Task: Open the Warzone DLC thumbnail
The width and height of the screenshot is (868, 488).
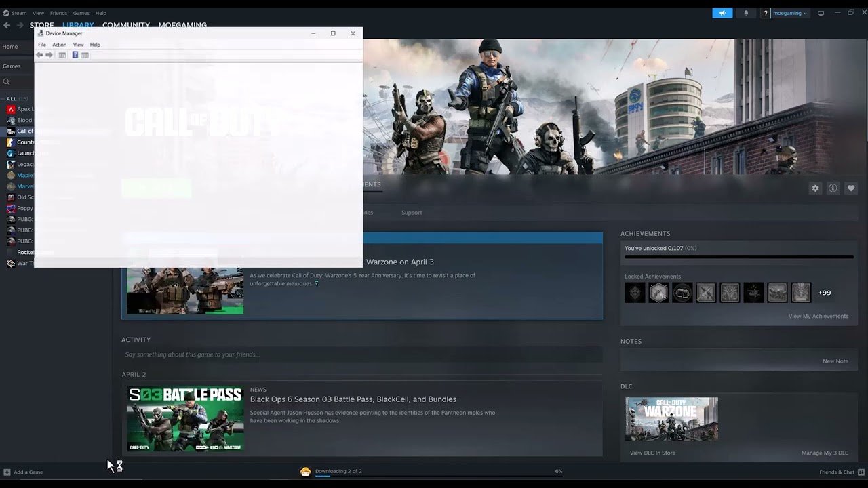Action: [x=671, y=419]
